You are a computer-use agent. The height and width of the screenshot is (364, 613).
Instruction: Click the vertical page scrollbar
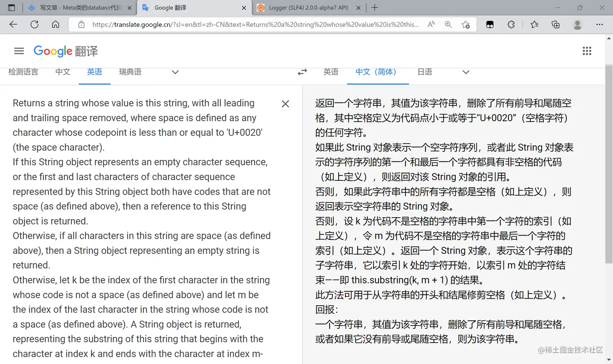(x=609, y=164)
